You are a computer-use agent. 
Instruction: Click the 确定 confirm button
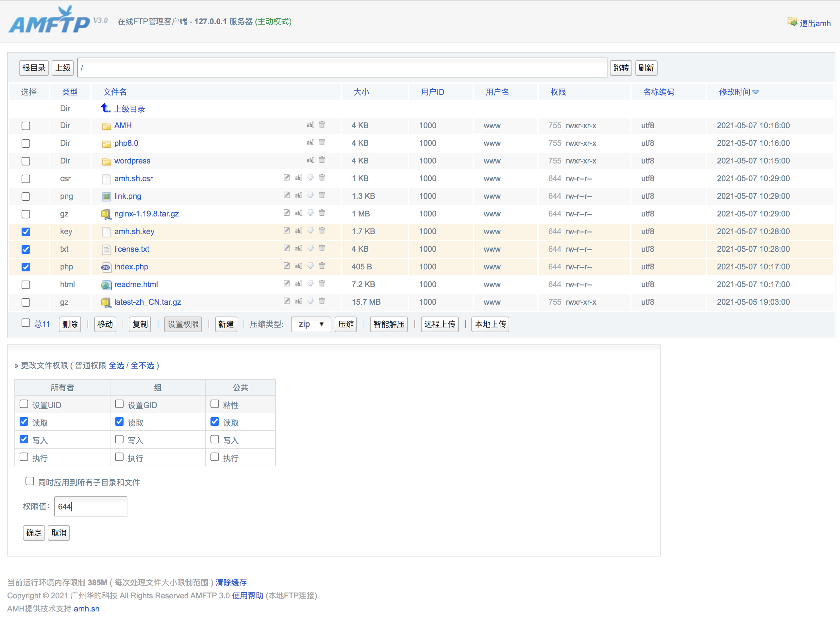point(34,533)
